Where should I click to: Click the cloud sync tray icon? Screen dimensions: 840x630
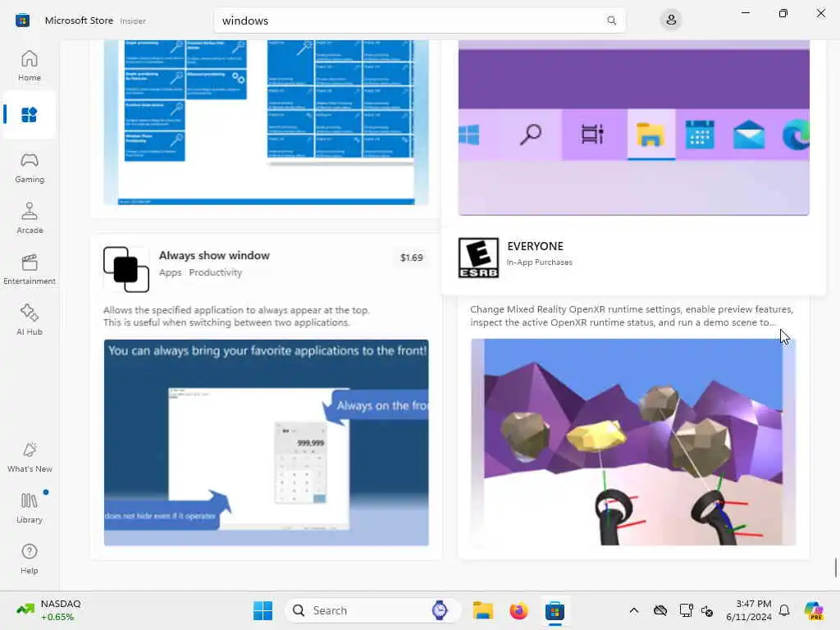tap(660, 610)
